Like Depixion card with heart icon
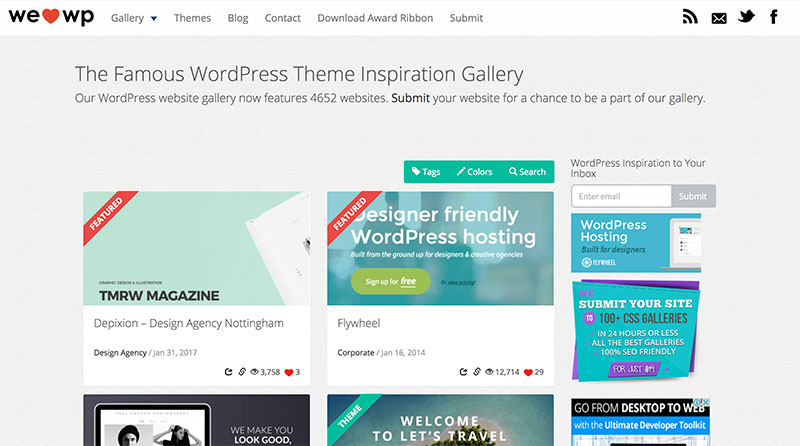800x446 pixels. coord(289,373)
